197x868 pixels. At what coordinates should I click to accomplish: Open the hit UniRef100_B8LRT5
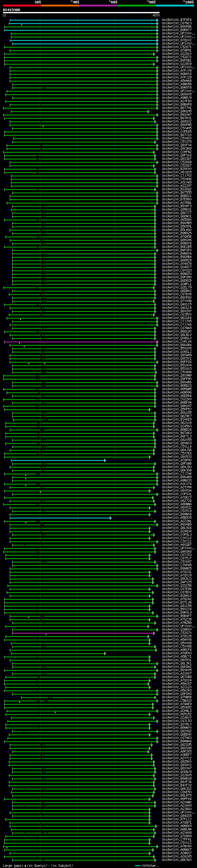point(176,795)
